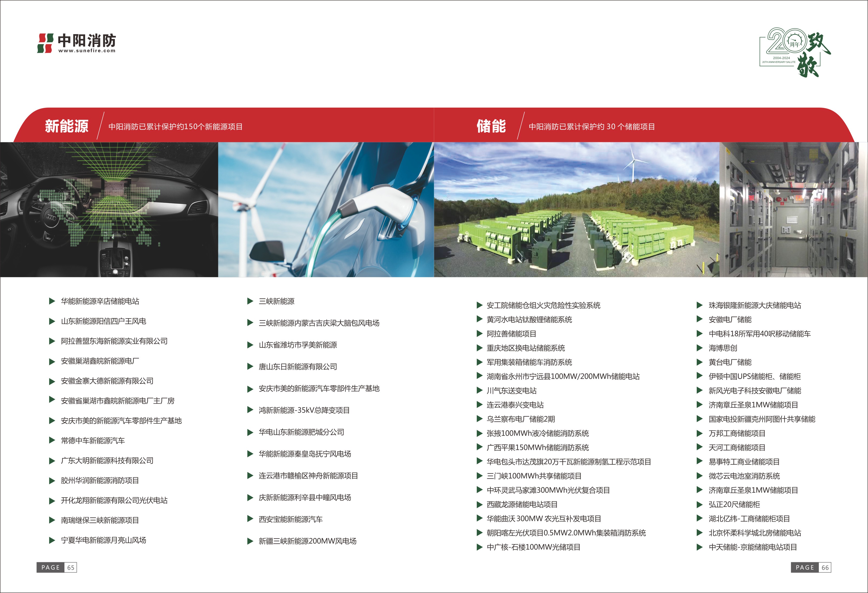
Task: Select 安徽巢湖鑫皖新能源电厂
Action: tap(100, 361)
